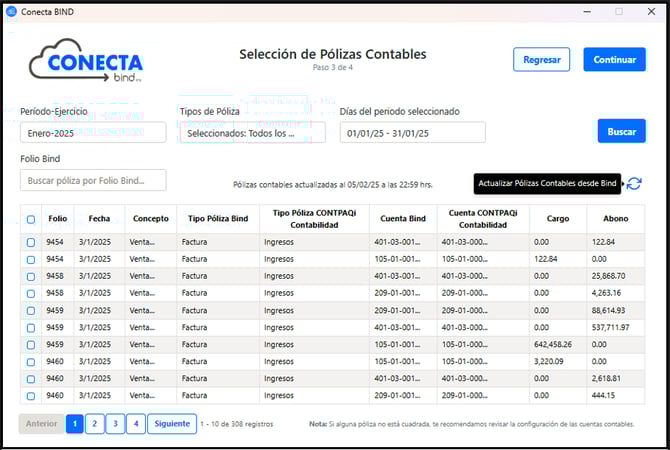Open the date range field 01/01/25 - 31/01/25
The height and width of the screenshot is (450, 670).
coord(412,133)
